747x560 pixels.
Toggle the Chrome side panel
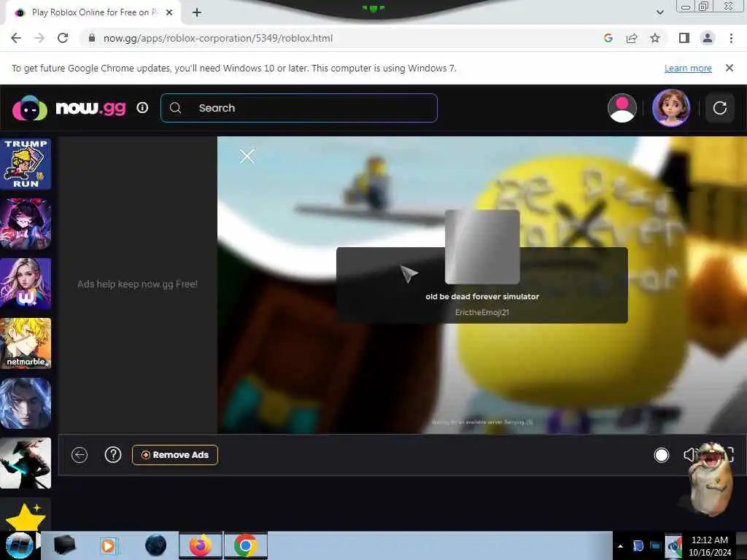point(684,38)
